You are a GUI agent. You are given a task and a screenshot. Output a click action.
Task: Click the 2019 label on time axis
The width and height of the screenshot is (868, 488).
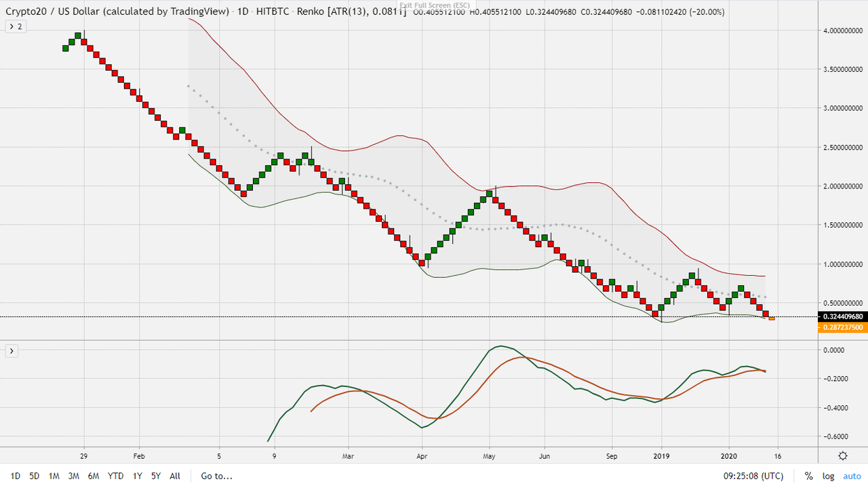(661, 456)
